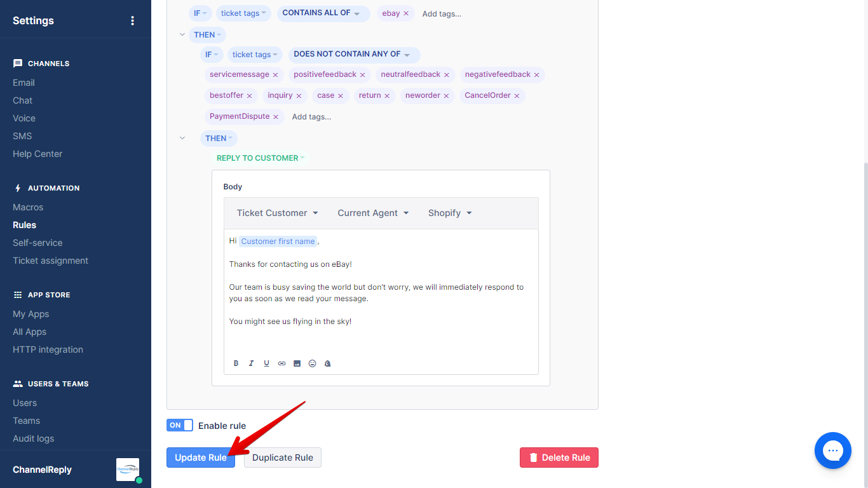Open Self-service settings

click(x=37, y=243)
